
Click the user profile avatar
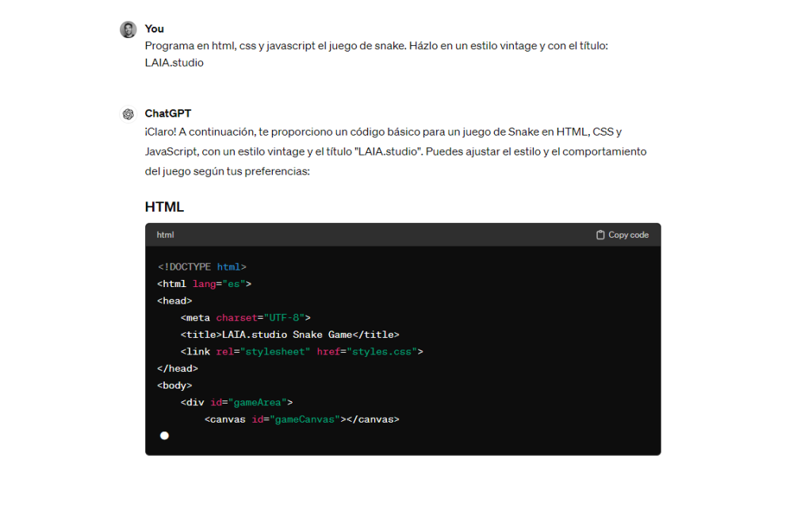pyautogui.click(x=128, y=29)
